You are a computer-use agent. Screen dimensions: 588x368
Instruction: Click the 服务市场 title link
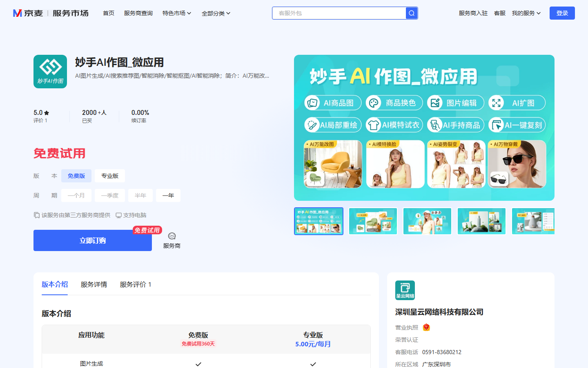point(71,13)
